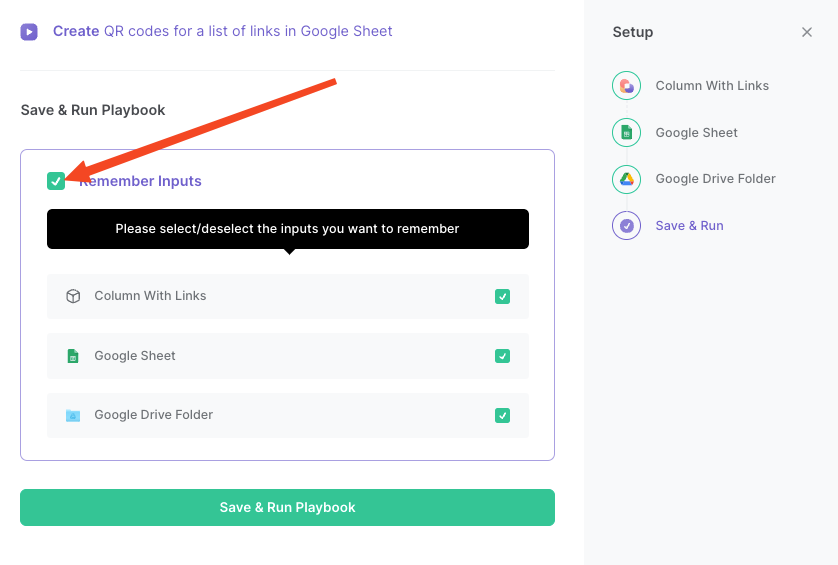Click the Save & Run Playbook green button
Viewport: 838px width, 565px height.
click(288, 507)
